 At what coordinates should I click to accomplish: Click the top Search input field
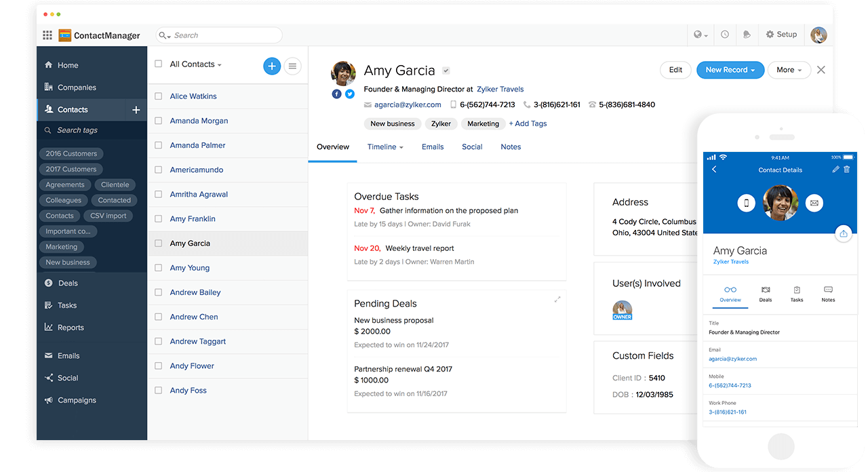point(218,35)
